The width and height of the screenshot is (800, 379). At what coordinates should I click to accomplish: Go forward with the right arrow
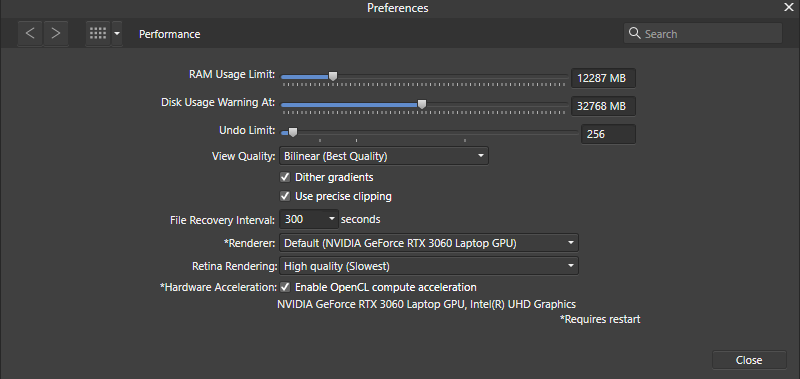coord(56,34)
